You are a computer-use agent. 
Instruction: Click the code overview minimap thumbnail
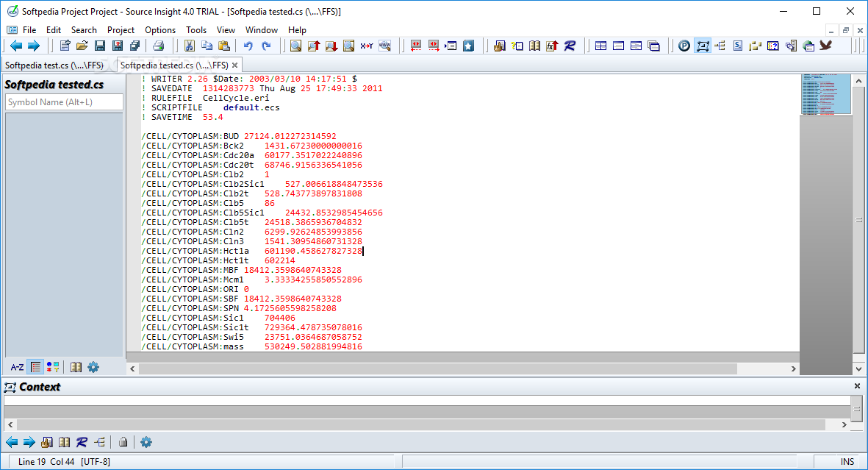point(826,94)
